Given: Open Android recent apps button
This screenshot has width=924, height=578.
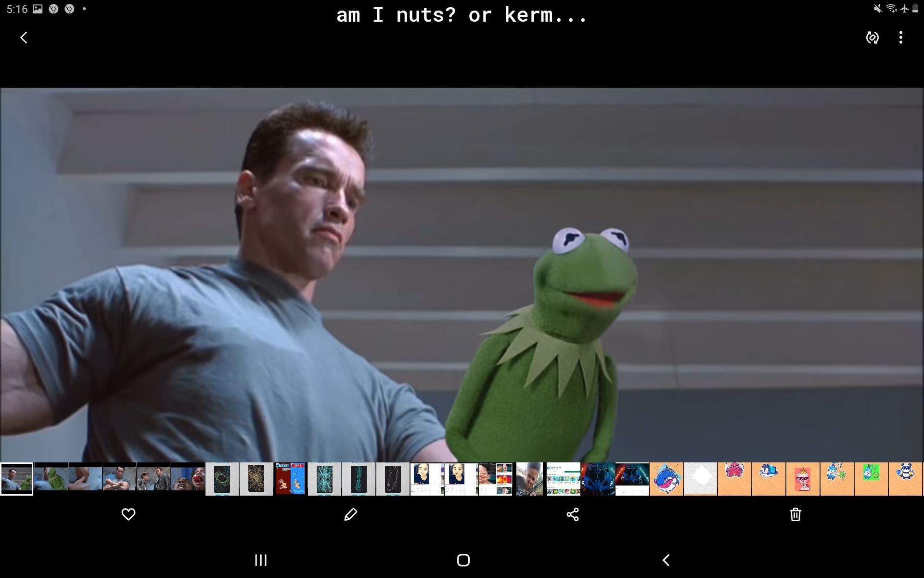Looking at the screenshot, I should 260,560.
